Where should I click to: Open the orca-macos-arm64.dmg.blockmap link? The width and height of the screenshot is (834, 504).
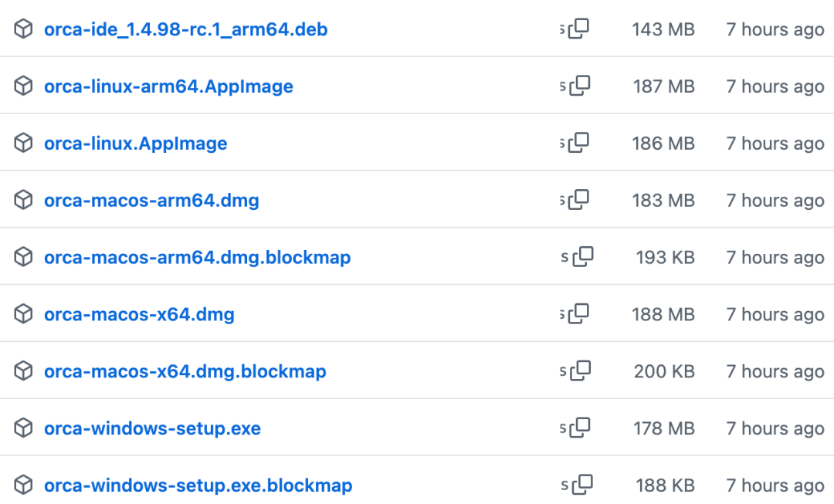point(198,257)
